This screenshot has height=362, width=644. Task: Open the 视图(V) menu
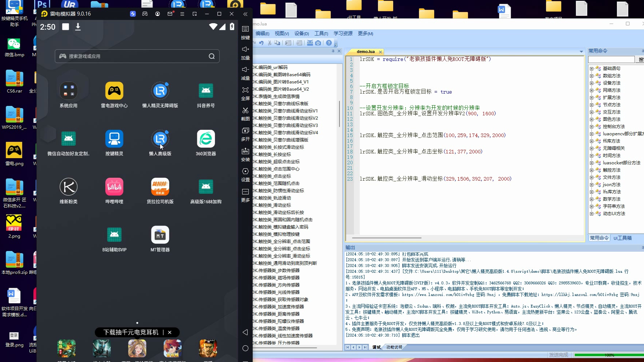[282, 33]
